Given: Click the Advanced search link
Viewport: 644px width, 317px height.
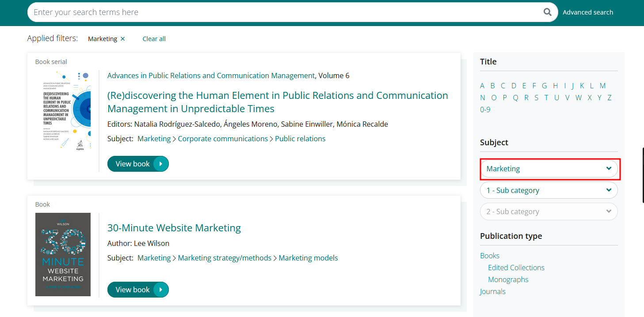Looking at the screenshot, I should (587, 12).
